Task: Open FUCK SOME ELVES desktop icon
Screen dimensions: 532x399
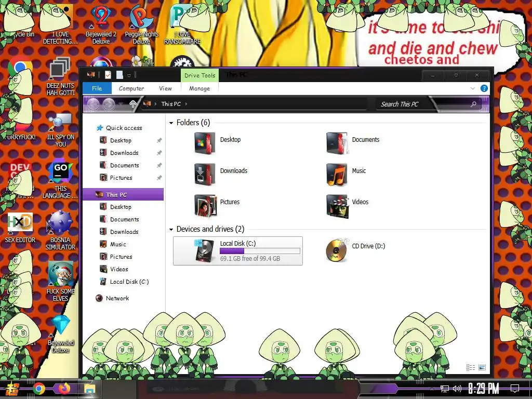Action: pos(60,282)
